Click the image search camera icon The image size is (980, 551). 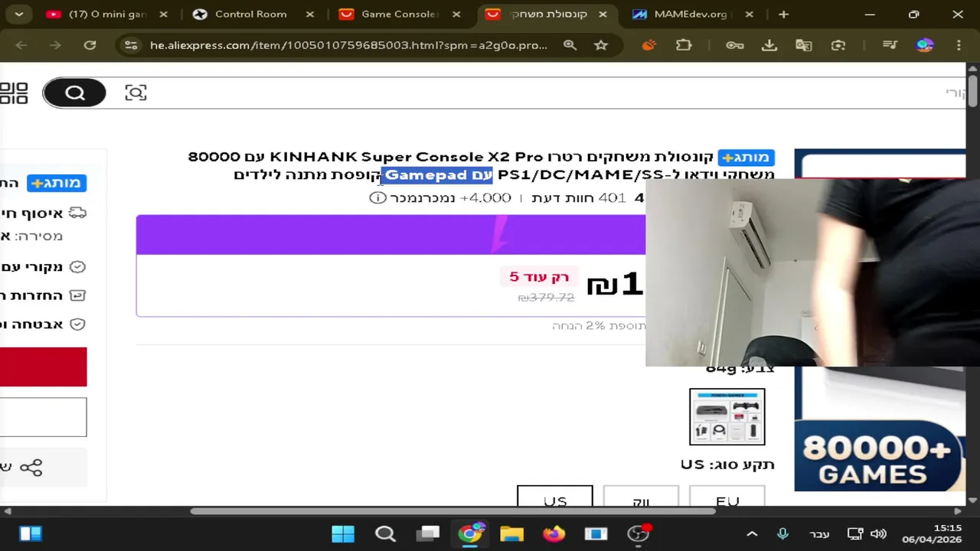click(136, 93)
